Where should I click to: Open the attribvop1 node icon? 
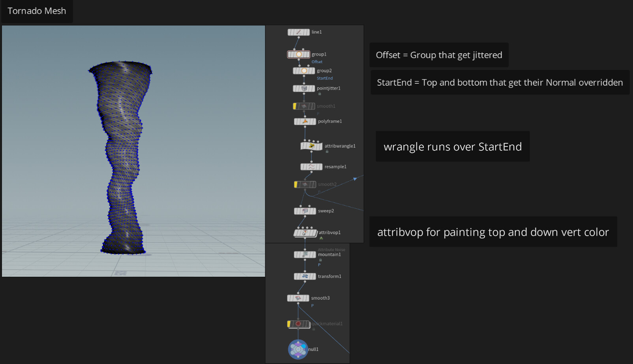pos(305,233)
